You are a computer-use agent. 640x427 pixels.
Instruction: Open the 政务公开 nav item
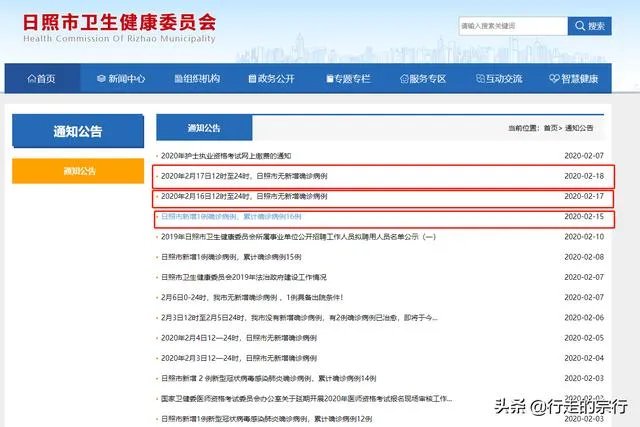271,79
